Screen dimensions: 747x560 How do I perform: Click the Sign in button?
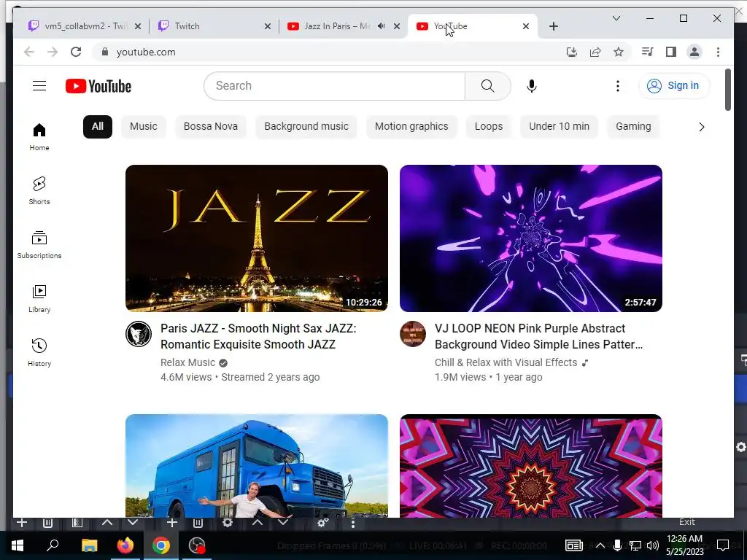coord(674,86)
